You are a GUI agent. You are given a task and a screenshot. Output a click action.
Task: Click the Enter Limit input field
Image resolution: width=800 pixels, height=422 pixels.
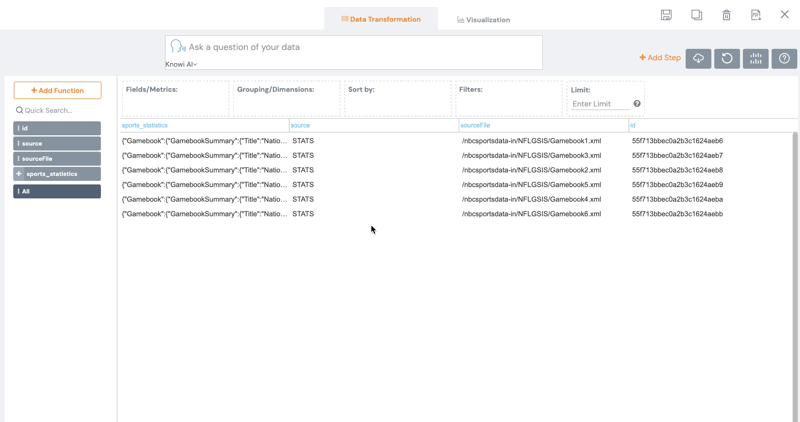(598, 104)
